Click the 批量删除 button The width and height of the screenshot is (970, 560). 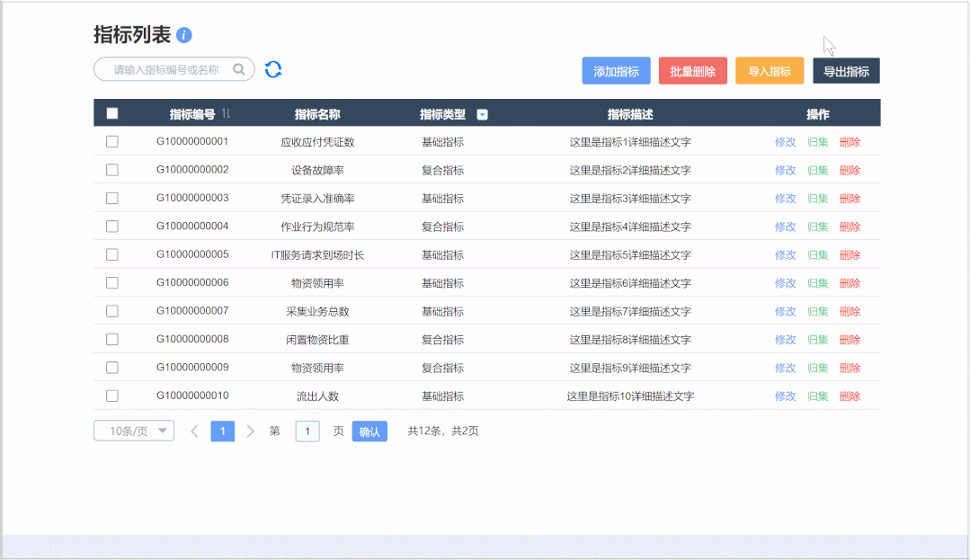click(x=693, y=71)
